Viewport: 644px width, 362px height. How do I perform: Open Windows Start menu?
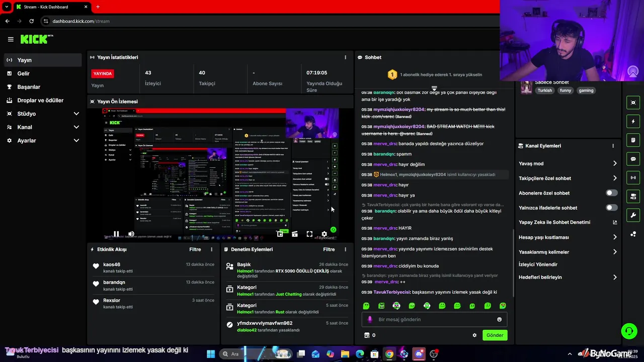click(211, 354)
